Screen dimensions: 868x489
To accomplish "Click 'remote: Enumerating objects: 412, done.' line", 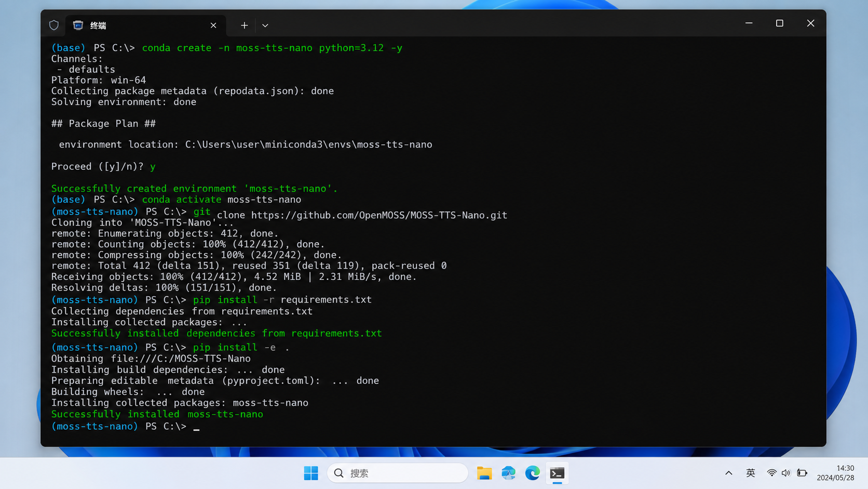I will 165,233.
